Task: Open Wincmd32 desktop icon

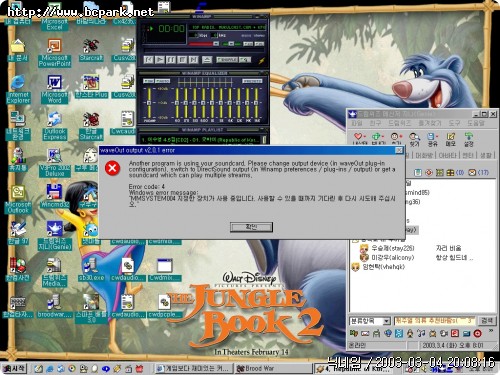Action: [x=54, y=196]
